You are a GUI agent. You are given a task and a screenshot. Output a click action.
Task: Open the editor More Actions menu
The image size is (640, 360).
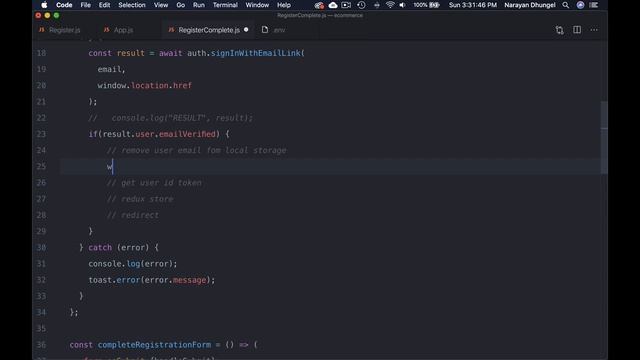[594, 30]
